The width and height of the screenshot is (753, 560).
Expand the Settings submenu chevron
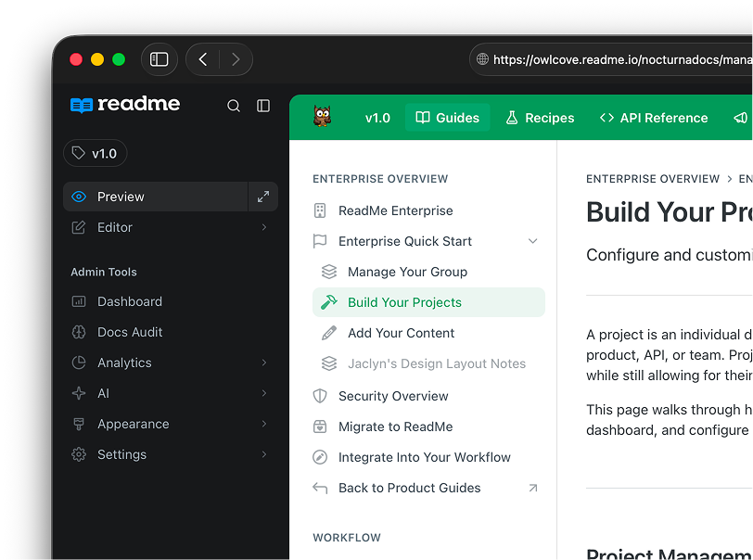pos(264,454)
